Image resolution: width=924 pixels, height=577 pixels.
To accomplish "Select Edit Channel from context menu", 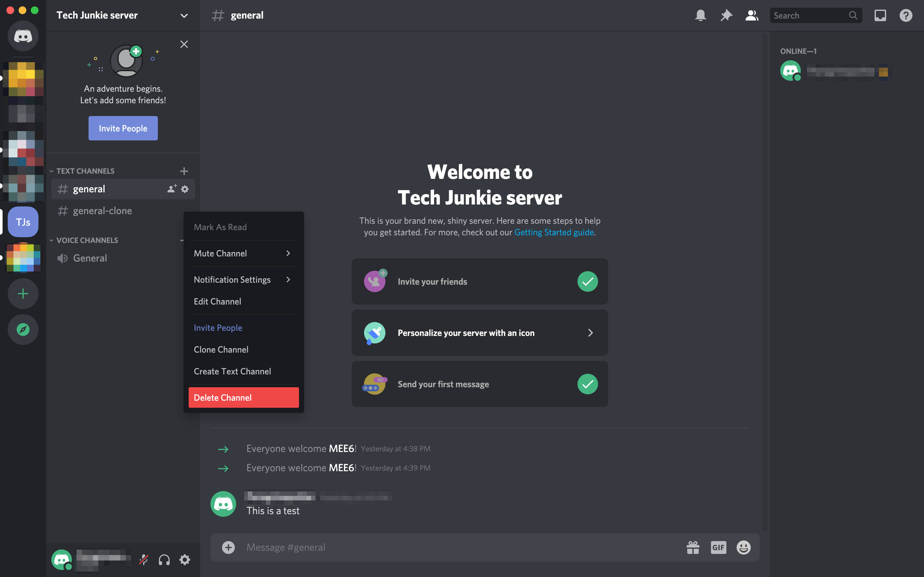I will pyautogui.click(x=218, y=302).
